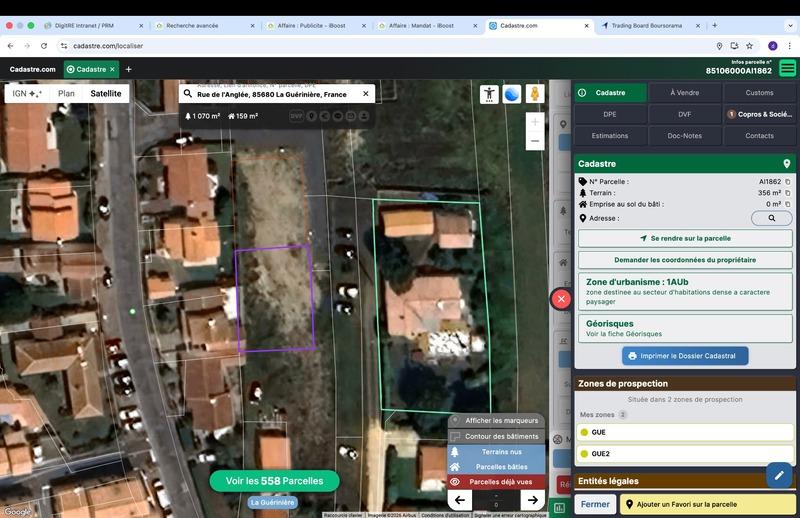
Task: Copy the parcel number AI1862
Action: (x=788, y=182)
